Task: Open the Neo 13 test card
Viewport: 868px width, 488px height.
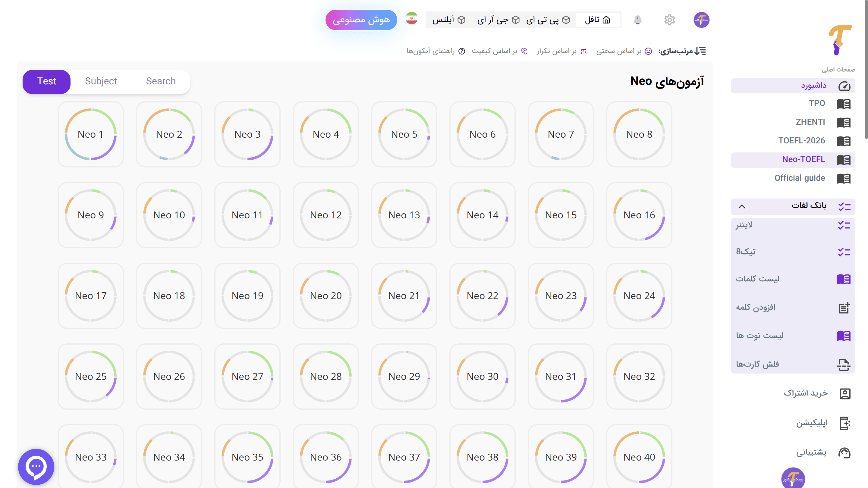Action: coord(404,215)
